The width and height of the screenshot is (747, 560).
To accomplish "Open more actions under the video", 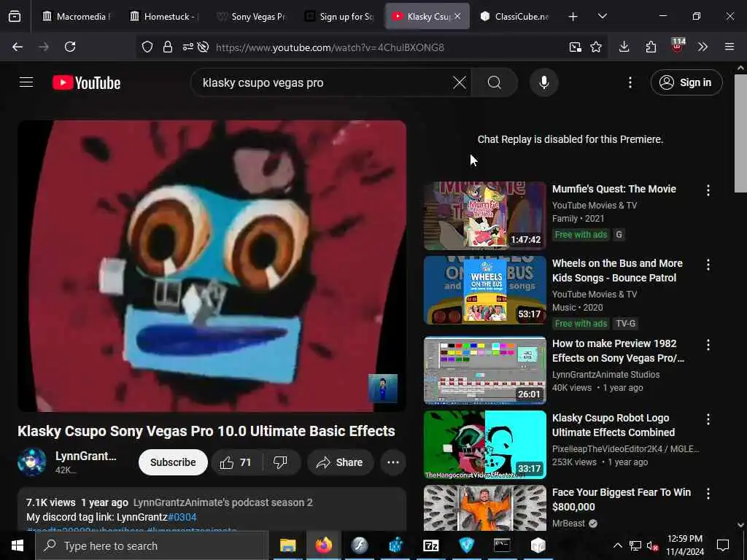I will click(x=393, y=462).
